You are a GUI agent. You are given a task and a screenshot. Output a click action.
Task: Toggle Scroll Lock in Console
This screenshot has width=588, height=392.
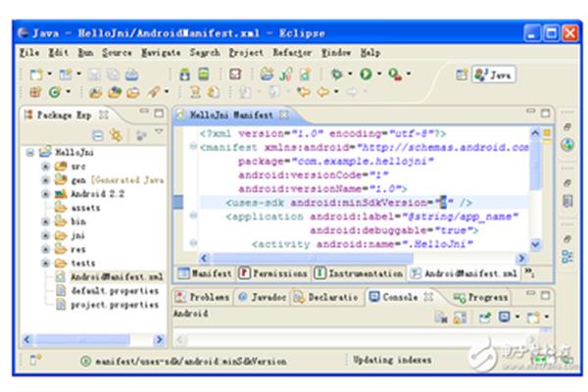pos(461,318)
